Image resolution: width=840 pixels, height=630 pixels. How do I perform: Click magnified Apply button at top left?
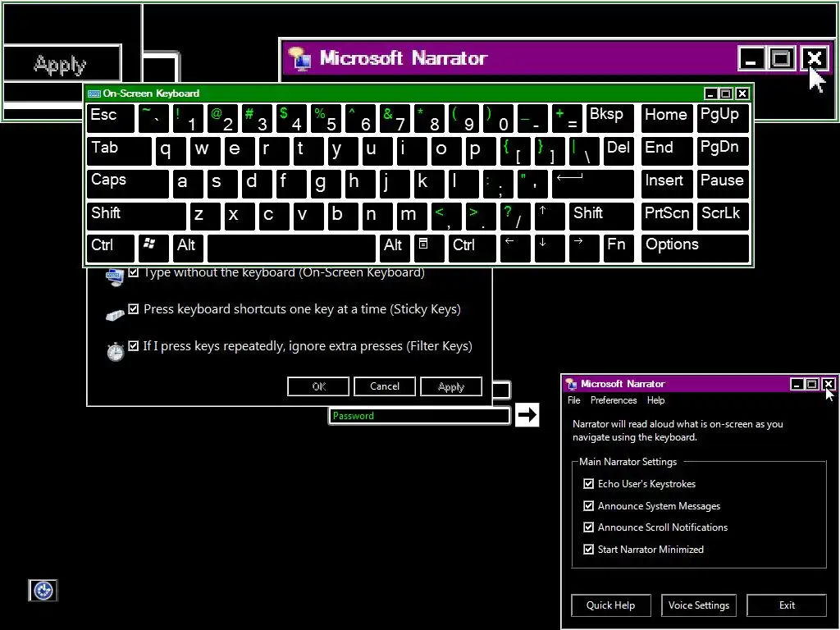click(x=62, y=63)
